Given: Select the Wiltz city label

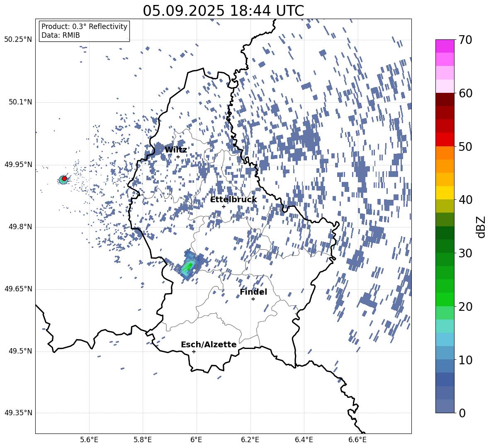Looking at the screenshot, I should tap(176, 150).
